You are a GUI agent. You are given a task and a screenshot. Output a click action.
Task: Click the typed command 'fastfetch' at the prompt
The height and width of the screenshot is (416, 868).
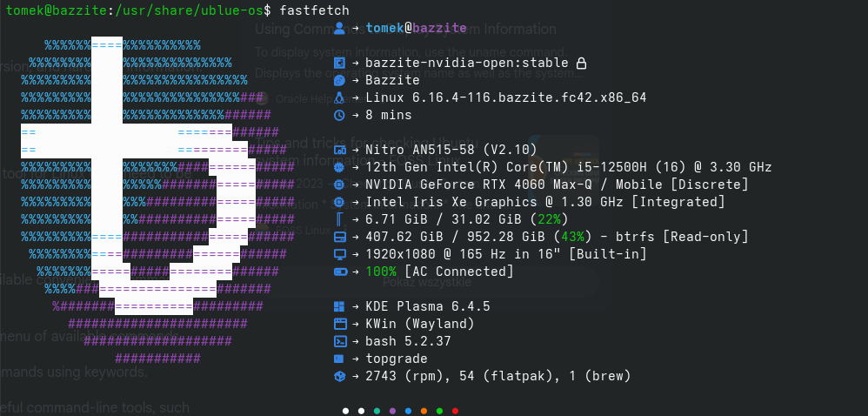pyautogui.click(x=315, y=10)
